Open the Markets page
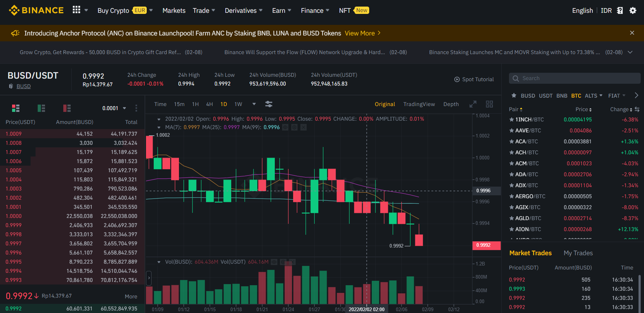Image resolution: width=644 pixels, height=313 pixels. (174, 11)
